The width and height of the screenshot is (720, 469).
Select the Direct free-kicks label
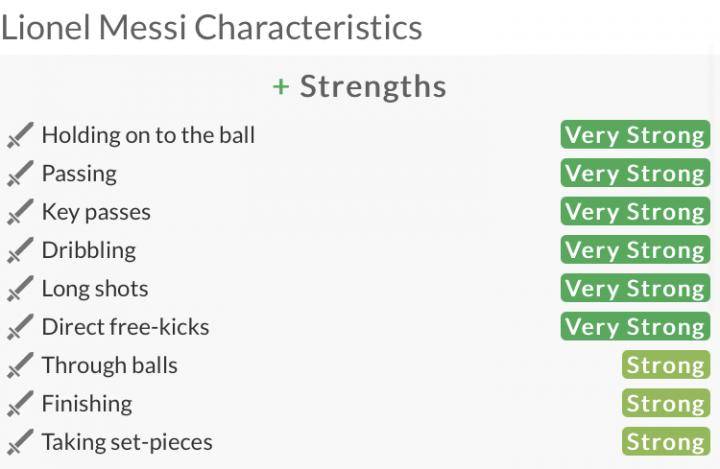pos(125,327)
